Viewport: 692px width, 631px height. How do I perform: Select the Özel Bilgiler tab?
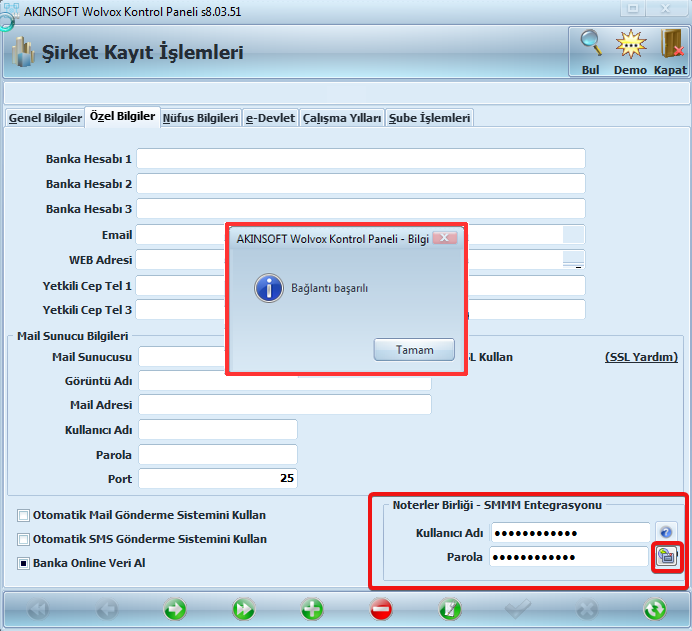tap(122, 116)
